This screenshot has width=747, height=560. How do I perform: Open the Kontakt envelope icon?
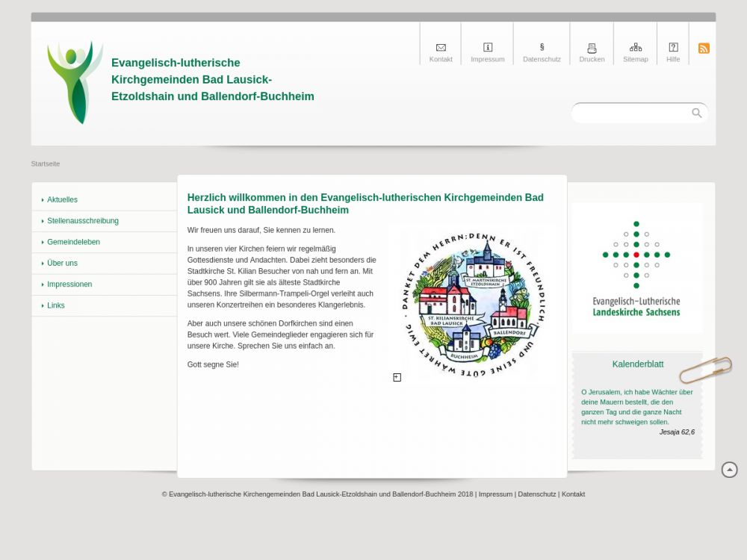point(441,48)
